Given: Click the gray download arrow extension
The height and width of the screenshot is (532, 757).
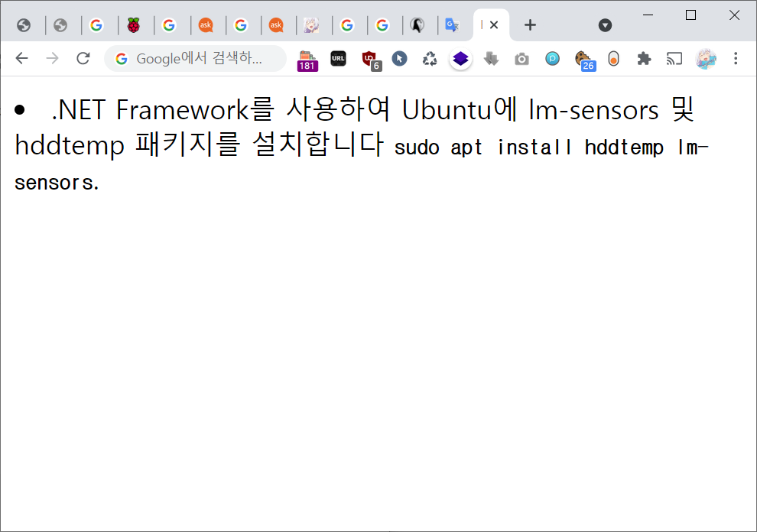Looking at the screenshot, I should coord(491,58).
